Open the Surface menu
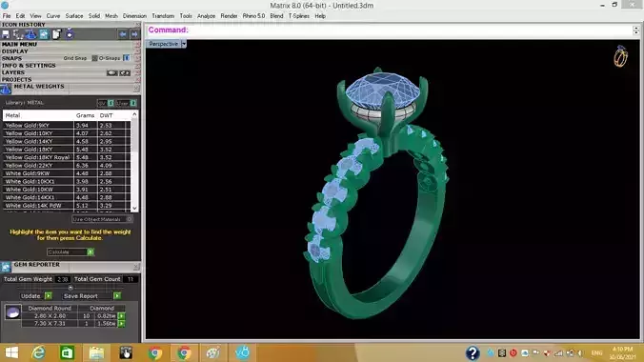Screen dimensions: 644x362 pyautogui.click(x=74, y=16)
